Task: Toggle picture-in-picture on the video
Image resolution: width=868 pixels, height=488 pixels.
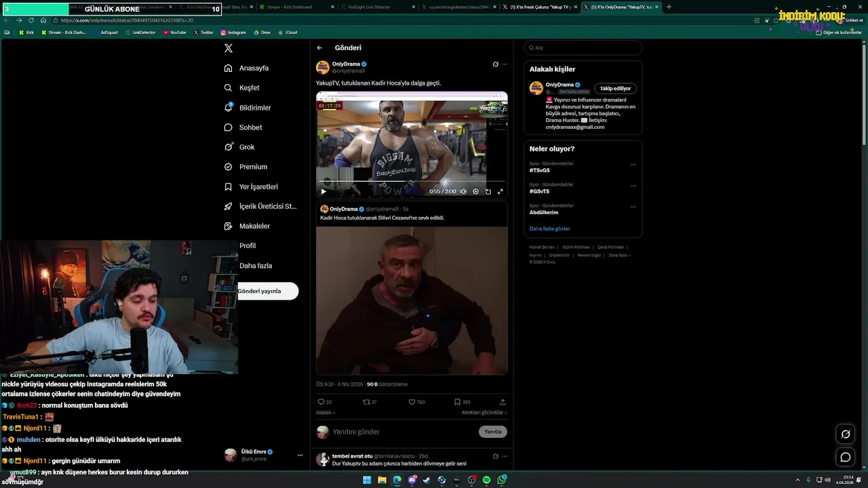Action: tap(488, 192)
